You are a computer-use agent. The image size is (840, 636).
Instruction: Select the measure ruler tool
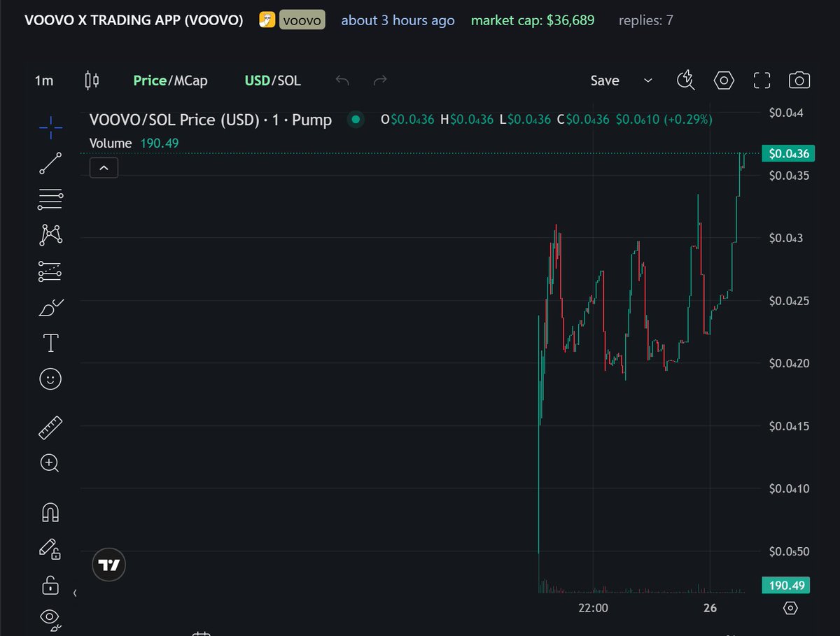click(x=50, y=427)
